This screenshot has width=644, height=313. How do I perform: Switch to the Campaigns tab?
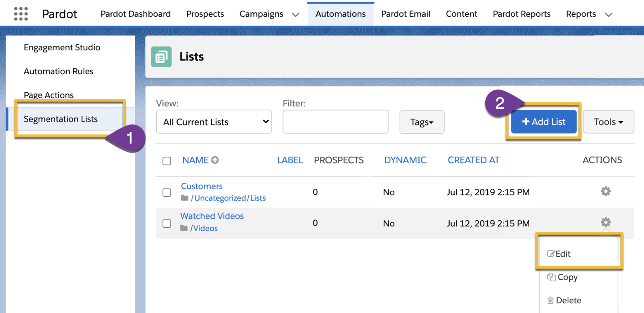click(261, 14)
